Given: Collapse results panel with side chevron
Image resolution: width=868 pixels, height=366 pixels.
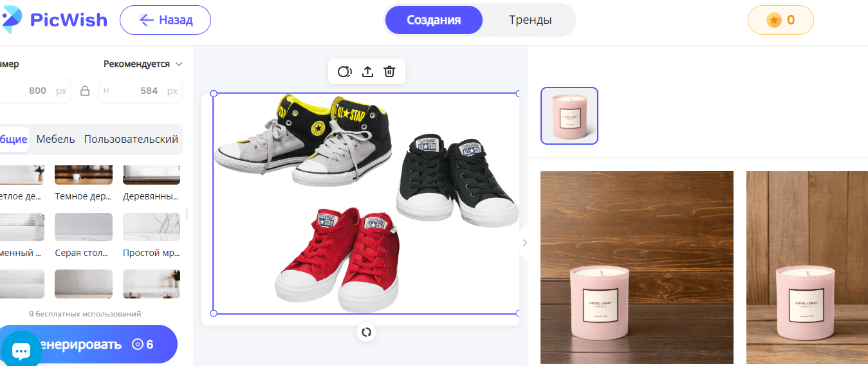Looking at the screenshot, I should (524, 242).
